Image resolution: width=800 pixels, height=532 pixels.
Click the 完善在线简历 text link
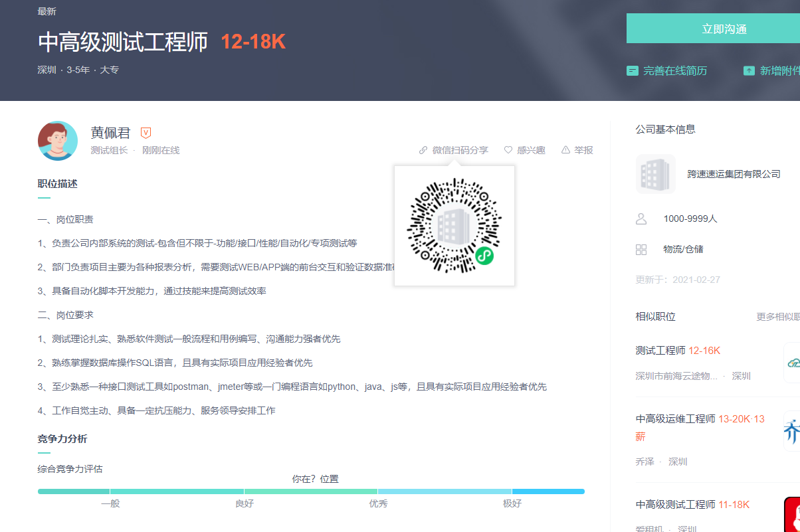674,70
